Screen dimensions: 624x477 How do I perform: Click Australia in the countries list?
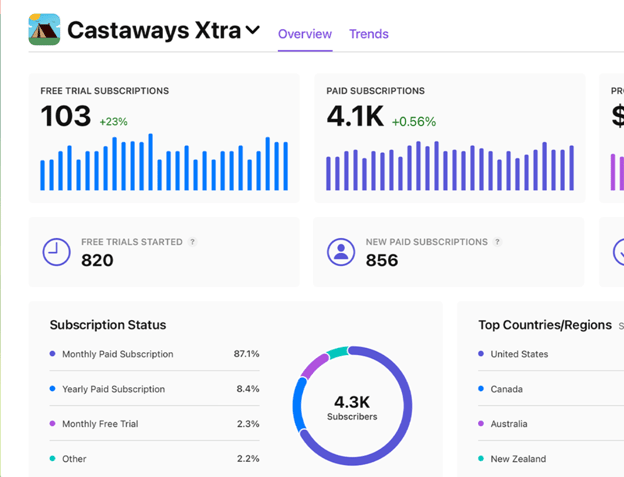[508, 424]
